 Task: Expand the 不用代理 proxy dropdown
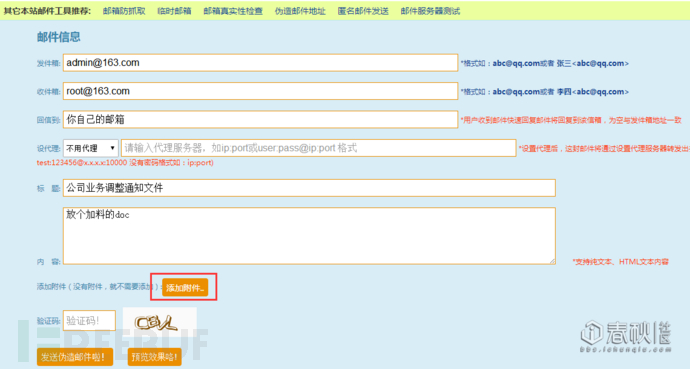coord(91,148)
